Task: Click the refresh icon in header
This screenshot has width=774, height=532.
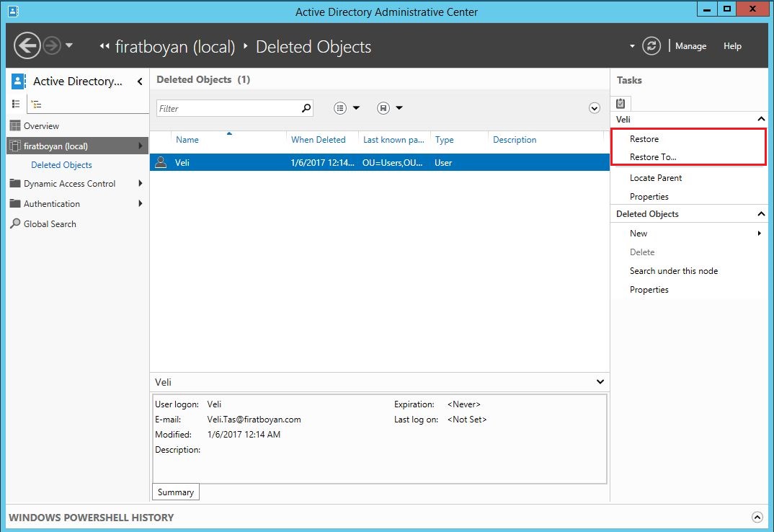Action: (651, 46)
